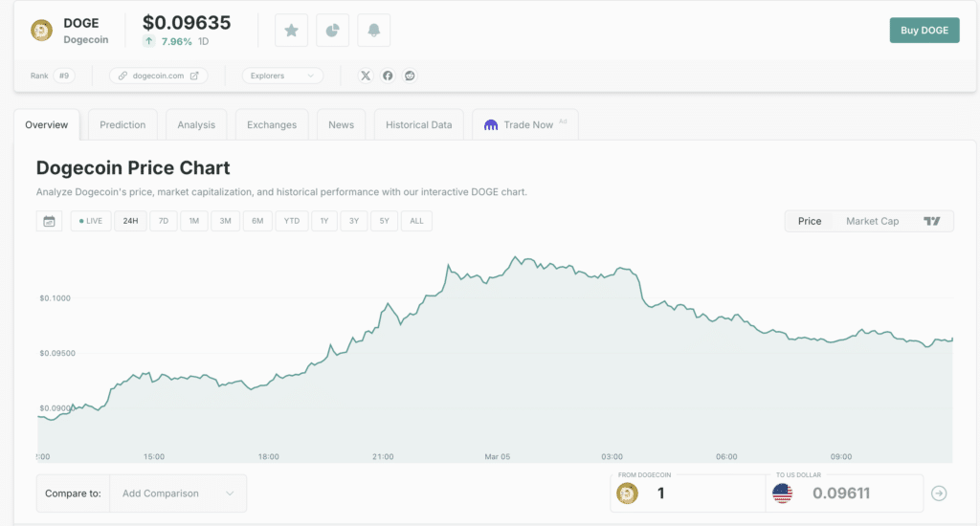Select the 1Y chart range
The height and width of the screenshot is (526, 980).
323,221
